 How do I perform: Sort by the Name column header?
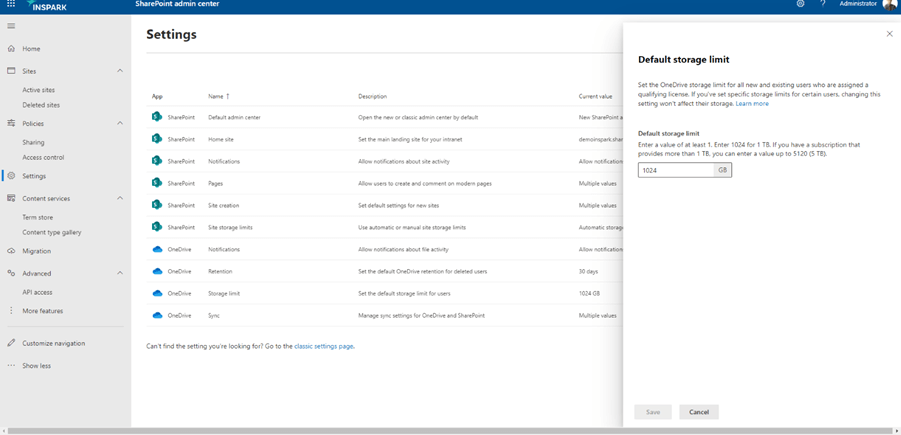218,96
